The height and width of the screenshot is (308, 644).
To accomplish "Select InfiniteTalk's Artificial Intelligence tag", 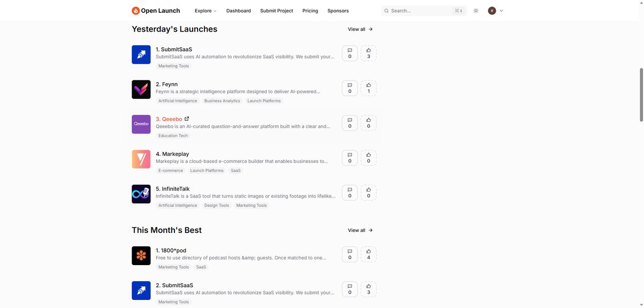I will coord(178,206).
